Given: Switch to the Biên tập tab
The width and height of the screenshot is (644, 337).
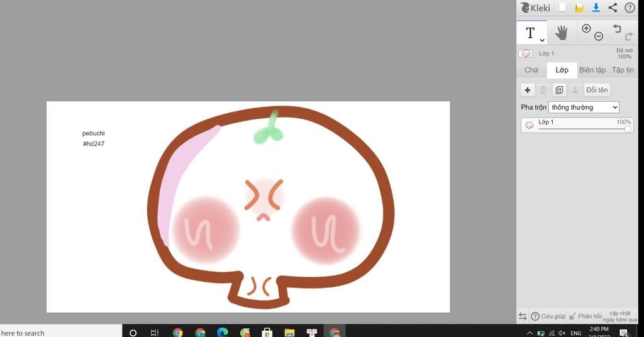Looking at the screenshot, I should (592, 70).
